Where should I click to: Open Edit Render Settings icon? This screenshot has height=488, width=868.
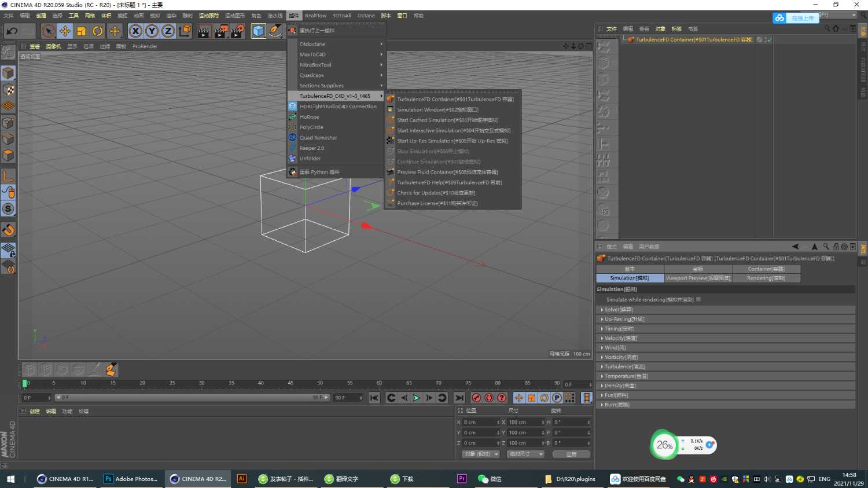(x=237, y=31)
